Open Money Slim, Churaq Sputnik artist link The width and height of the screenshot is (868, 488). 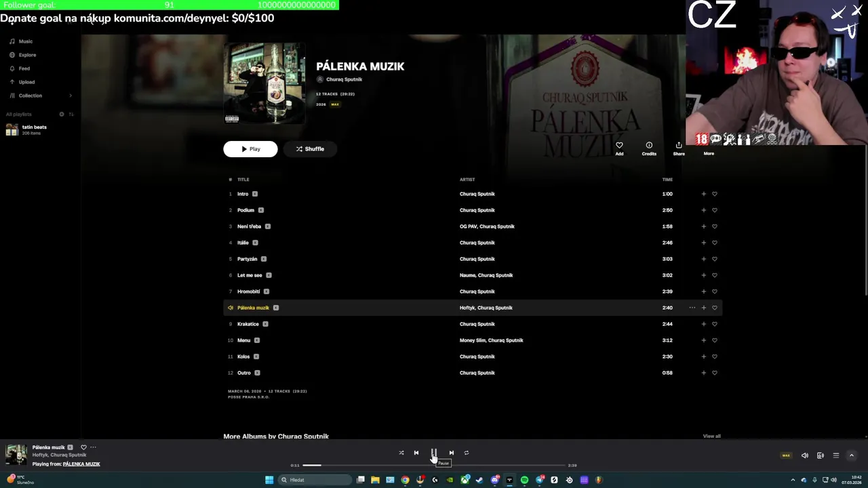point(492,340)
